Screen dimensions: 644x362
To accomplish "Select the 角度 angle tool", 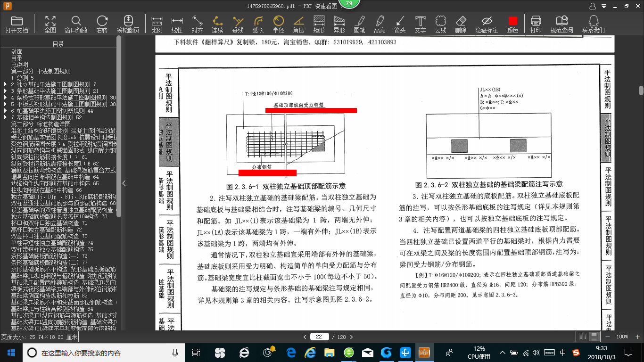I will point(298,24).
